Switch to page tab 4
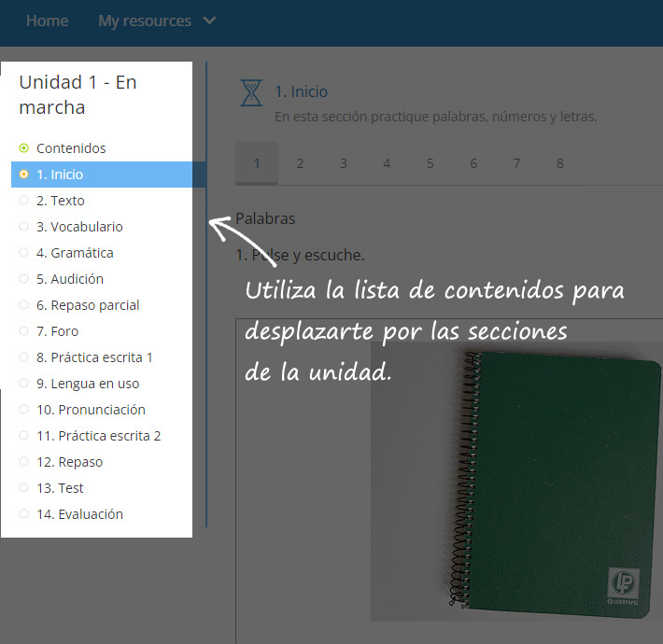This screenshot has height=644, width=663. tap(387, 163)
